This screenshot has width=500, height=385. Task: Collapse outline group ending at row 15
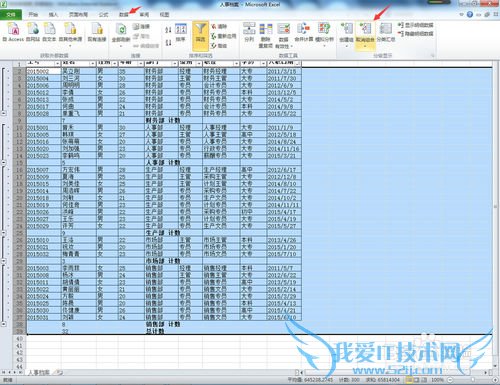[x=4, y=163]
